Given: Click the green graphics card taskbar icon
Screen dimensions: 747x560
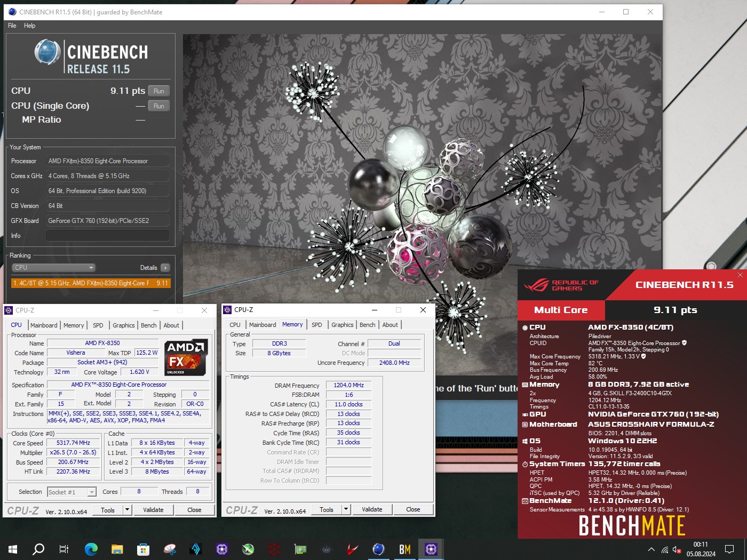Looking at the screenshot, I should (x=300, y=549).
